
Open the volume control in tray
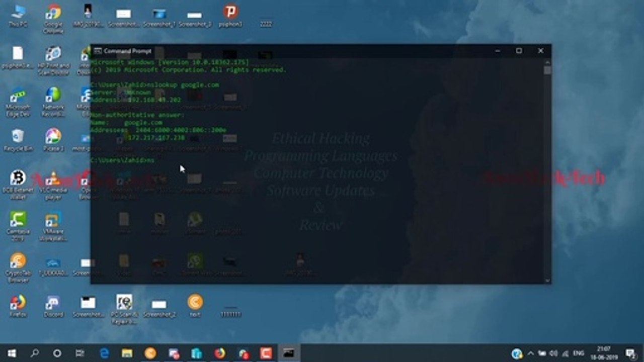click(x=553, y=353)
